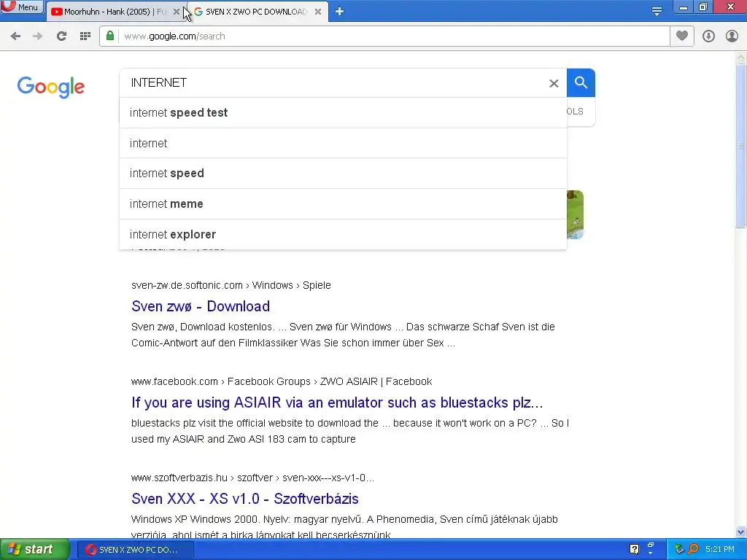Go back to the previous page
This screenshot has width=747, height=560.
(x=15, y=36)
